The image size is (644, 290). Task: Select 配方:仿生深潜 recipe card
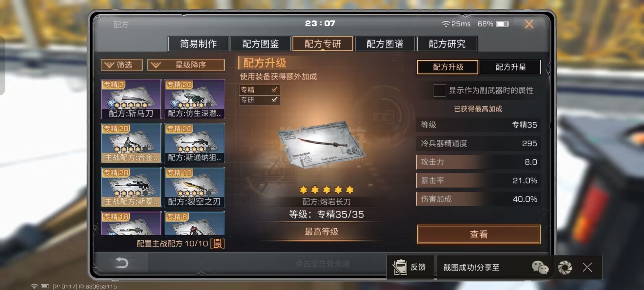[195, 99]
